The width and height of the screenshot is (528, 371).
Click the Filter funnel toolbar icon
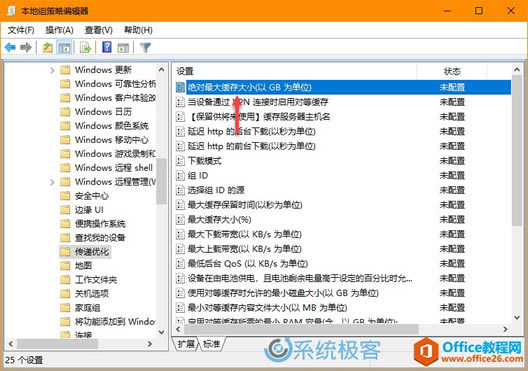click(x=145, y=47)
